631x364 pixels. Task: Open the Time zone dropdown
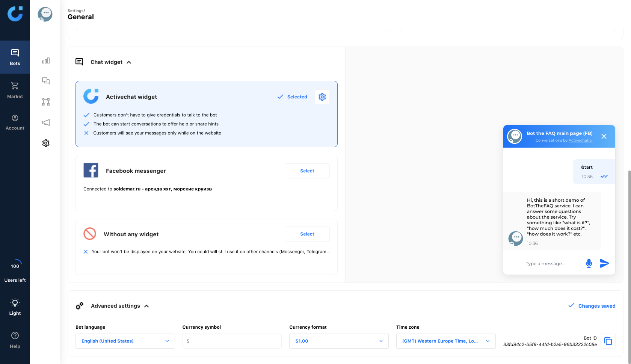click(445, 341)
